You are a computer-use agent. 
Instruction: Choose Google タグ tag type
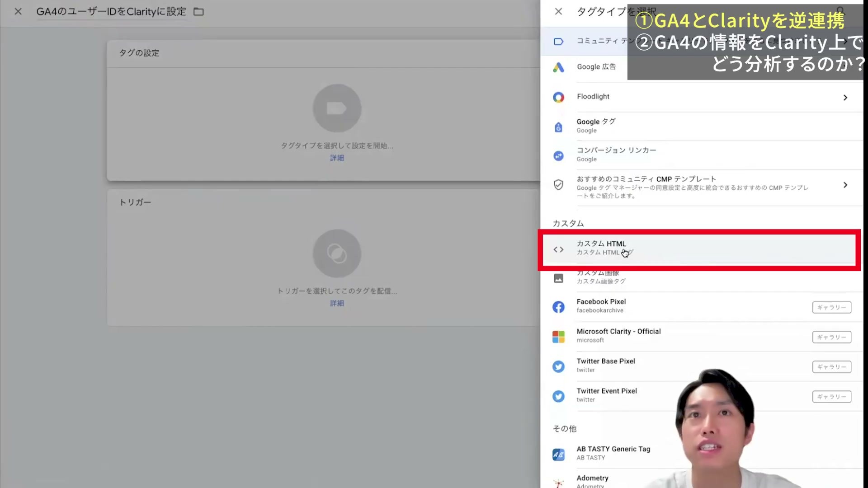tap(701, 126)
